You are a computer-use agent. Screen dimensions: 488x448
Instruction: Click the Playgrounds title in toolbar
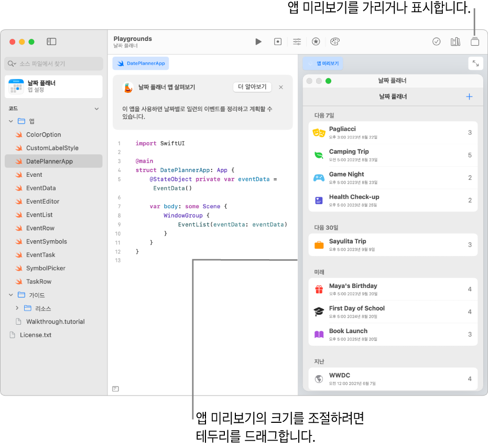[133, 39]
